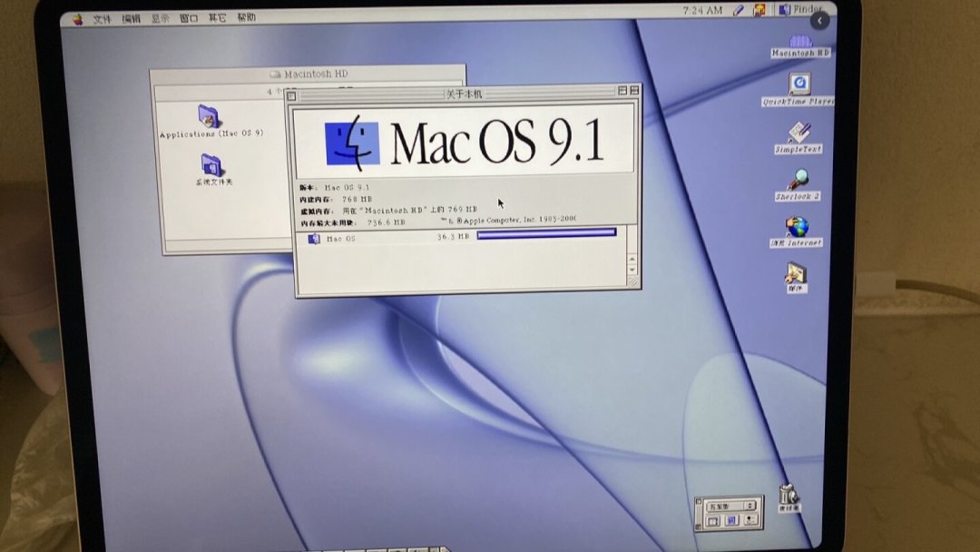980x552 pixels.
Task: Click the Apple Computer, Inc. copyright text
Action: tap(507, 220)
